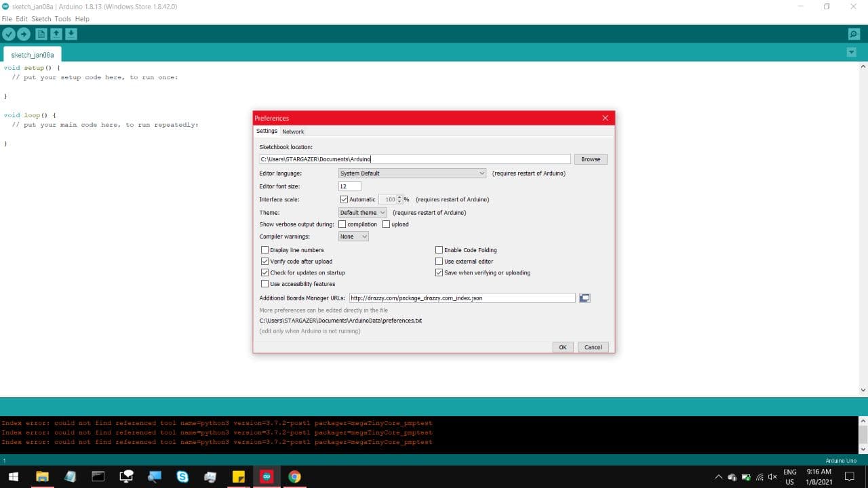Screen dimensions: 868x488
Task: Open the Help menu
Action: (x=82, y=19)
